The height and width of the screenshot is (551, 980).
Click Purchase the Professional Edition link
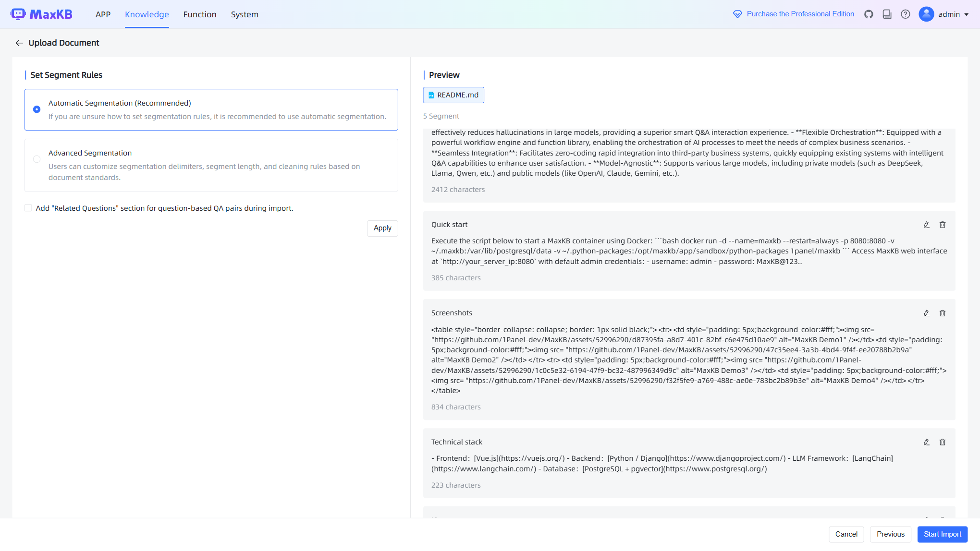pos(800,14)
